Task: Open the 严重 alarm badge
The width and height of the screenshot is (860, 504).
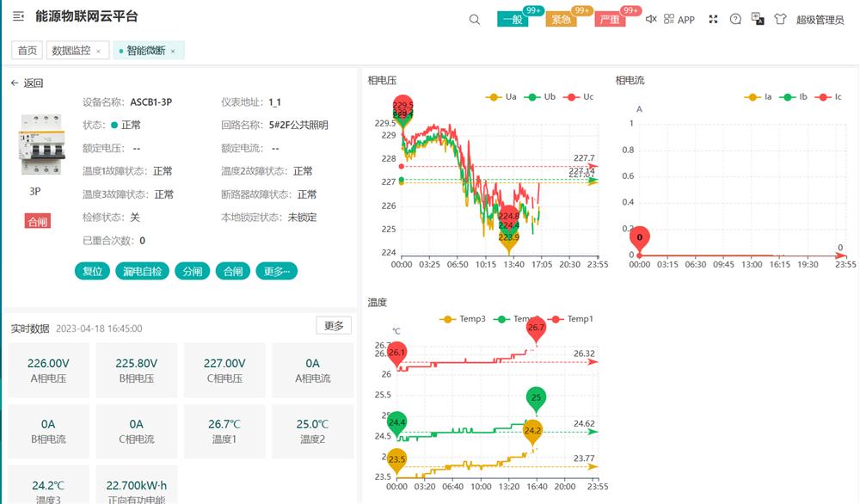Action: 610,20
